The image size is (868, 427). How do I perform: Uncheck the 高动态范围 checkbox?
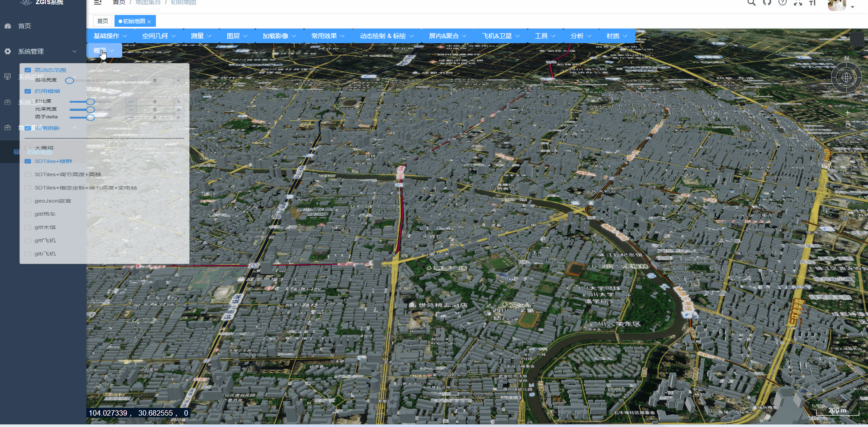coord(28,70)
